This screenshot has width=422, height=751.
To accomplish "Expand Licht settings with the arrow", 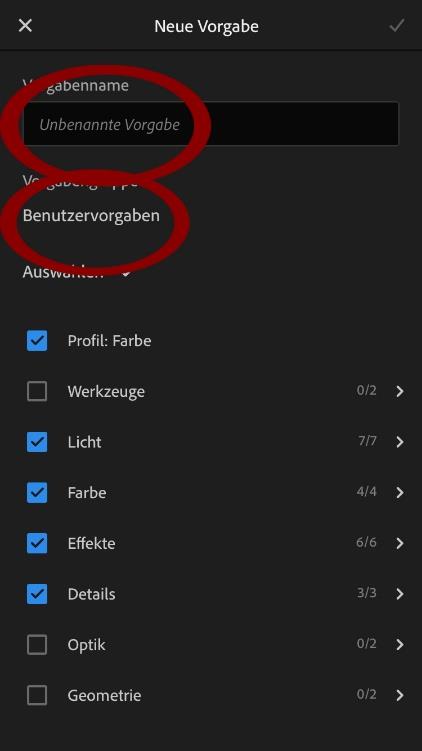I will click(x=400, y=442).
